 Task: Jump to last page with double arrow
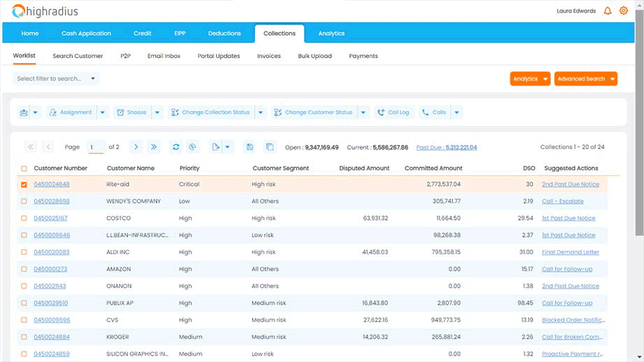tap(154, 147)
